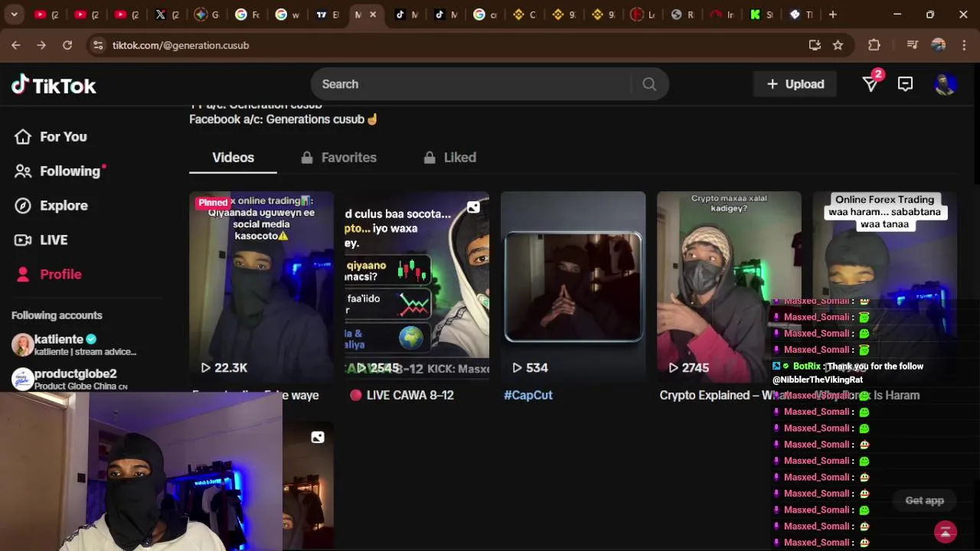This screenshot has width=980, height=551.
Task: Go back with the browser back arrow
Action: point(16,45)
